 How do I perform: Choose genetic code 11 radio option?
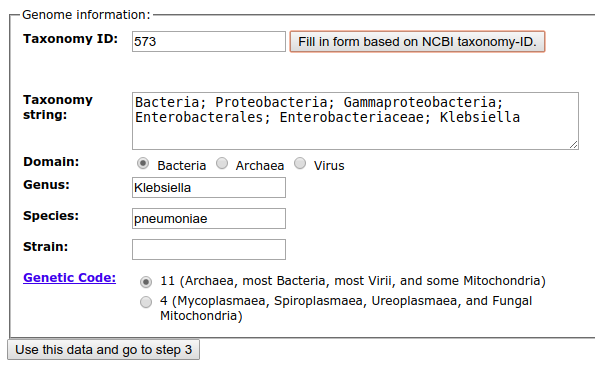pos(146,282)
